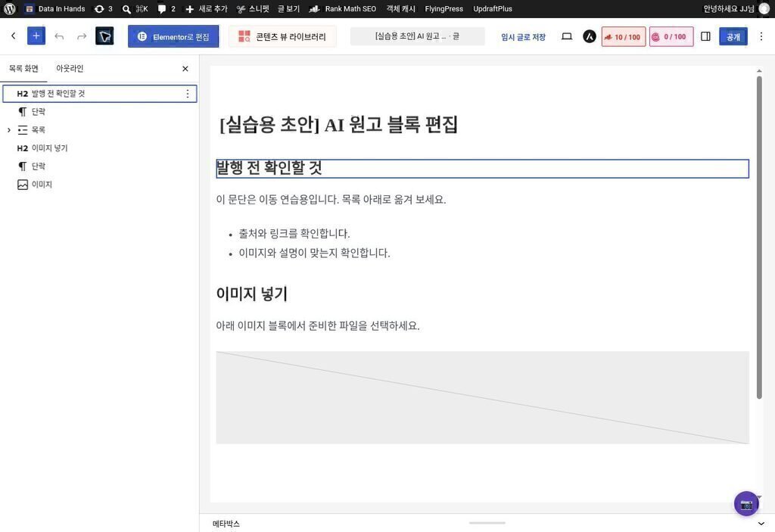Click the purple camera floating button
The width and height of the screenshot is (775, 532).
point(745,504)
